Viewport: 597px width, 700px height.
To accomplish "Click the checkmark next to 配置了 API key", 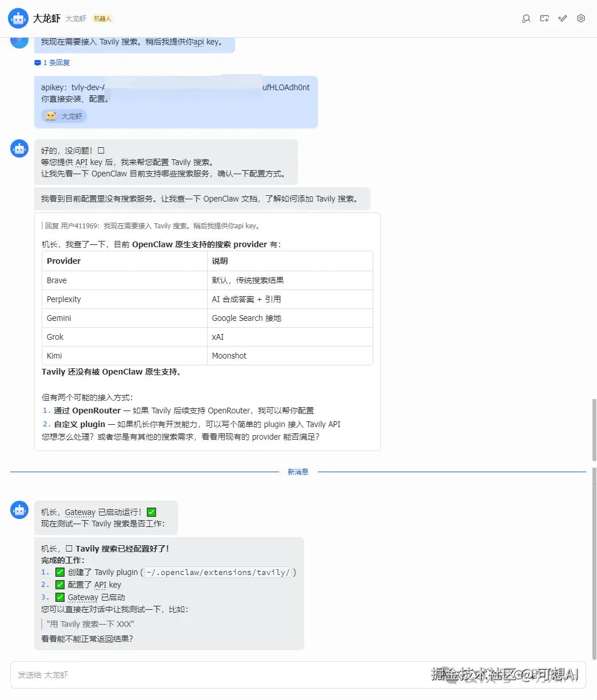I will [x=59, y=584].
